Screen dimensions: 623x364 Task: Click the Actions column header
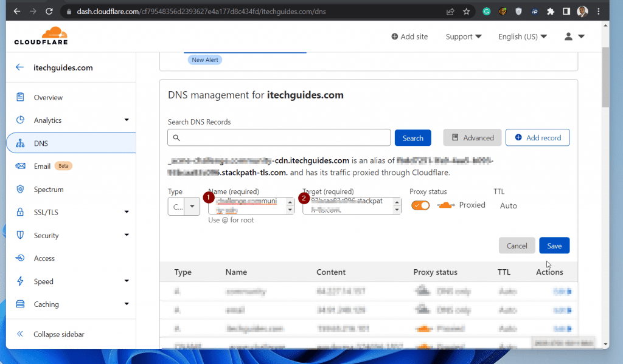(x=549, y=272)
